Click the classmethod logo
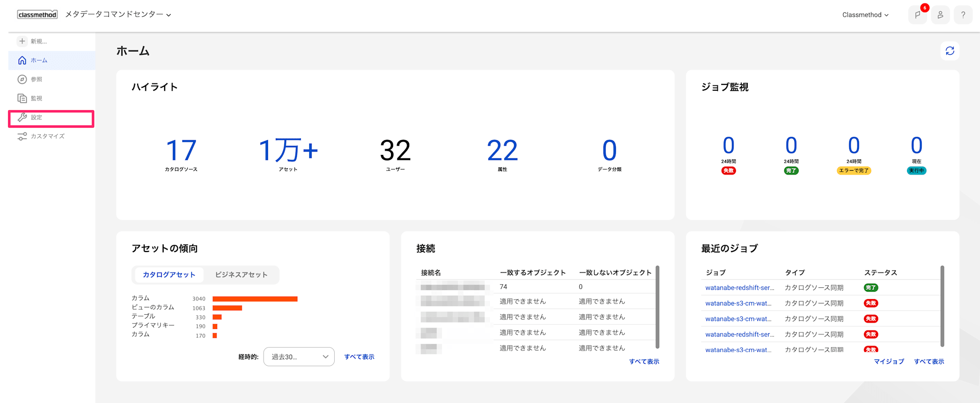 pyautogui.click(x=37, y=15)
